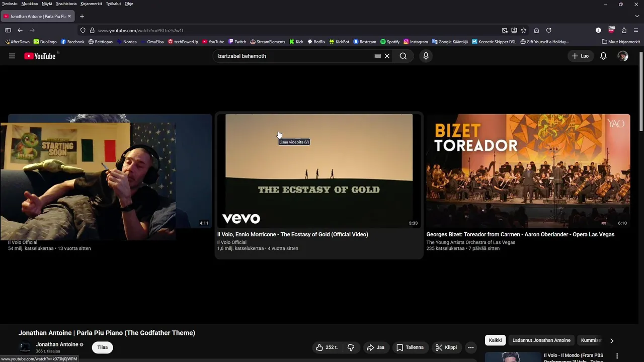
Task: Save the video with Tallenna
Action: tap(410, 347)
